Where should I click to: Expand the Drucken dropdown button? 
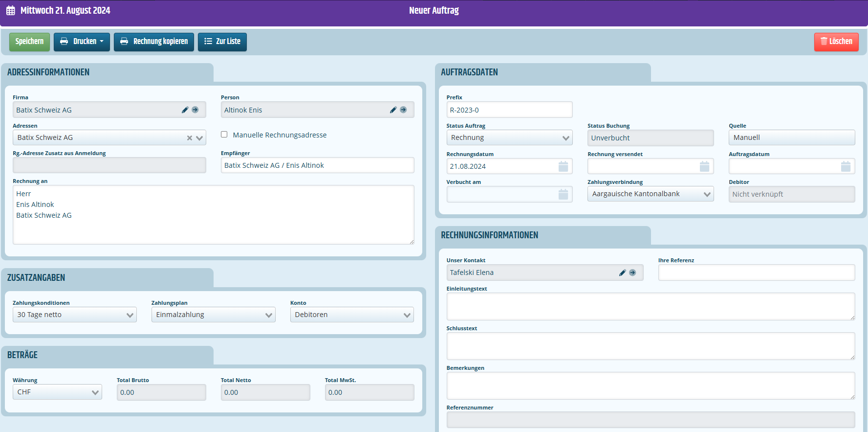point(82,42)
